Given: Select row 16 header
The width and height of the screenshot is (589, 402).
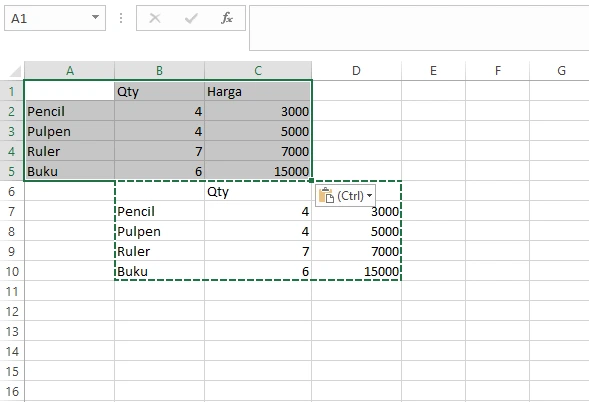Looking at the screenshot, I should [x=12, y=391].
